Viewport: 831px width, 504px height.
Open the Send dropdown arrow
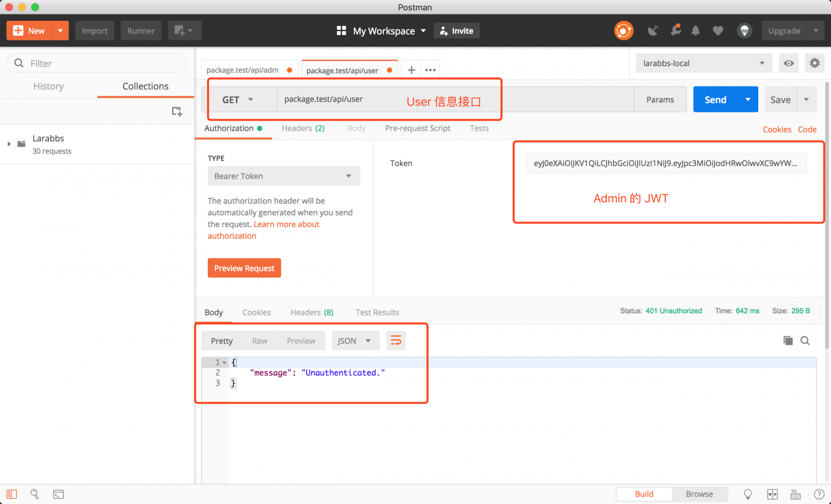(x=748, y=100)
